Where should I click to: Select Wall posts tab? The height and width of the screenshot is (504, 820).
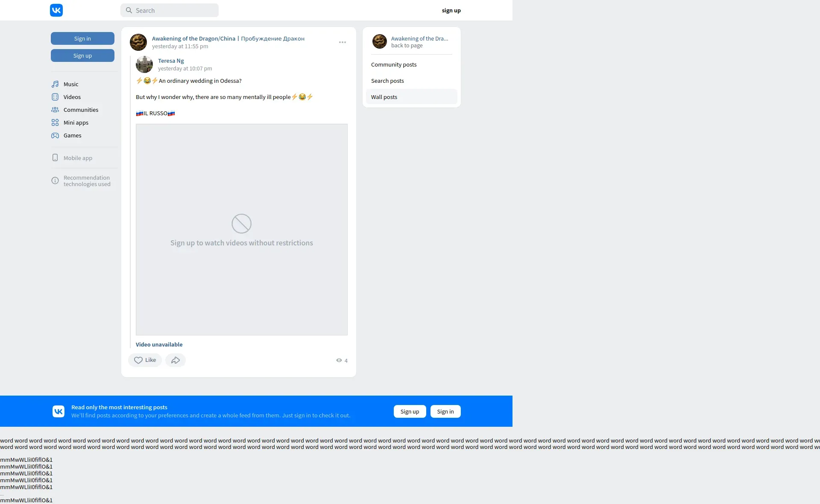coord(384,97)
